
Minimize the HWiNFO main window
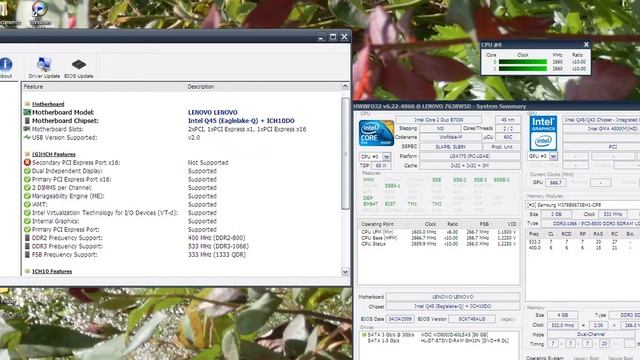point(321,37)
